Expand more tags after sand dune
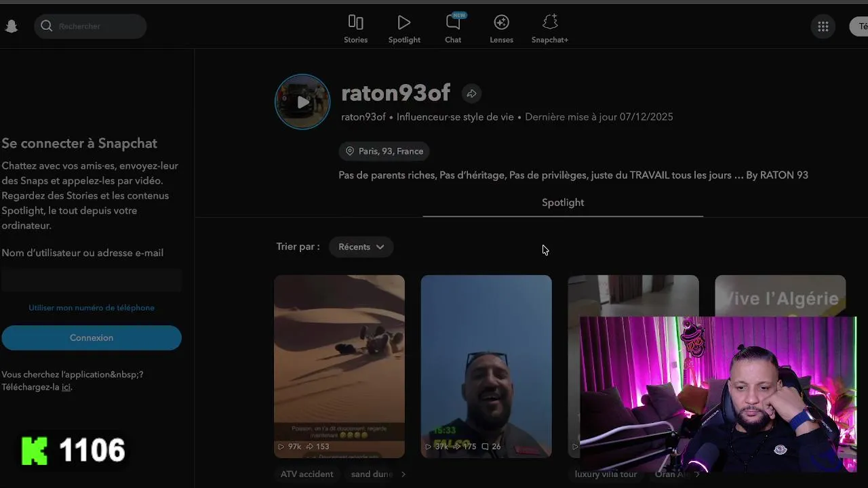 tap(403, 474)
